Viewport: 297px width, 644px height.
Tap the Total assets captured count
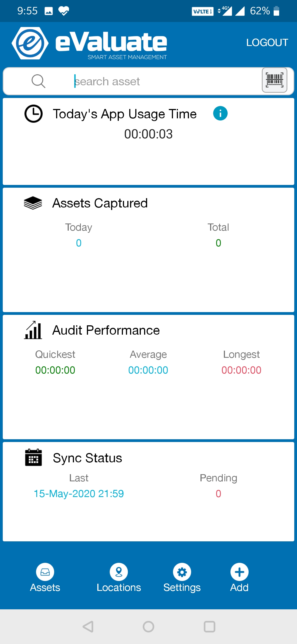(x=218, y=243)
